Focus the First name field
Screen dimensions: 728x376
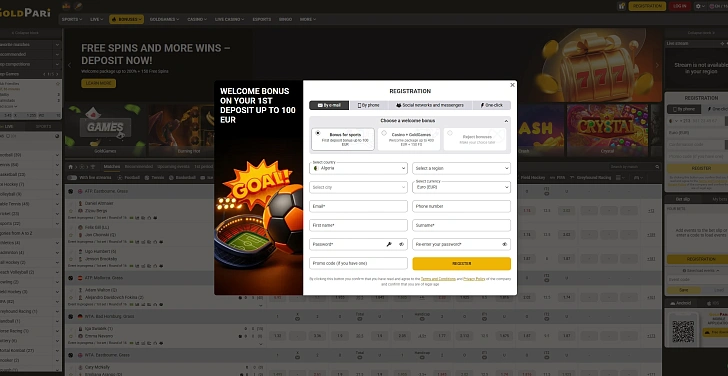(x=358, y=225)
